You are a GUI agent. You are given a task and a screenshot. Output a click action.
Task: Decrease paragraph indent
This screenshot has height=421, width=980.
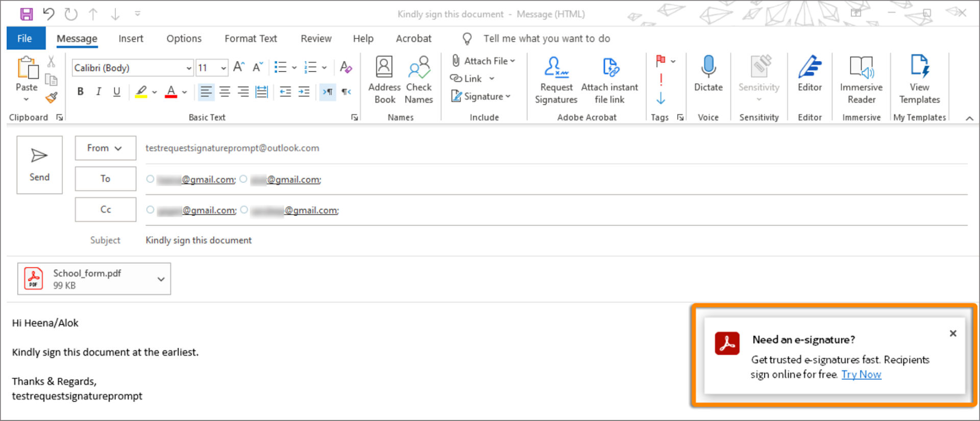(x=285, y=92)
